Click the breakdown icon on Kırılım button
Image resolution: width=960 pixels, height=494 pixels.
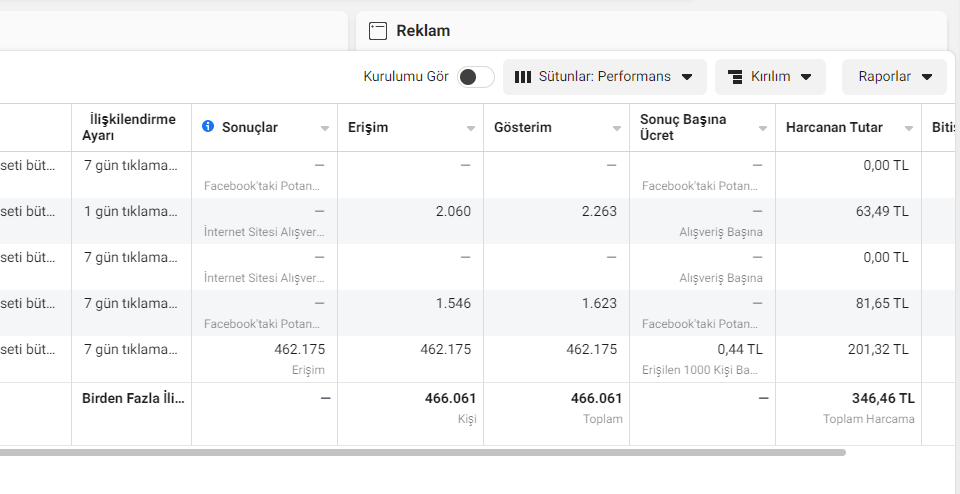click(735, 77)
